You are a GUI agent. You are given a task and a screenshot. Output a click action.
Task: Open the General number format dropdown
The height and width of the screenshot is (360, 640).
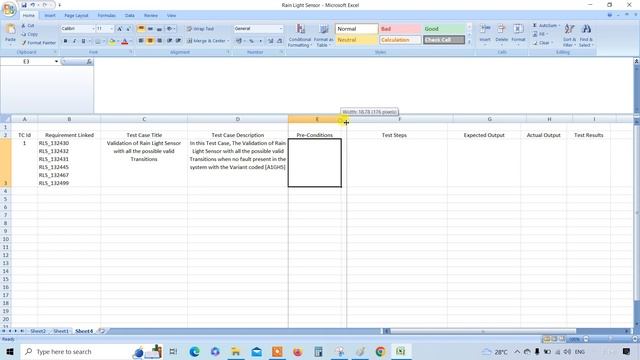click(x=281, y=29)
